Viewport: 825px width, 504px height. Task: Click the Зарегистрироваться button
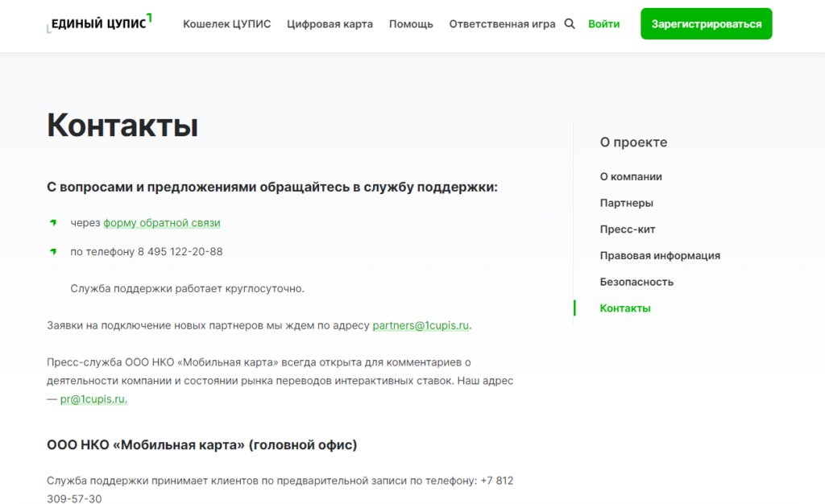[x=706, y=23]
